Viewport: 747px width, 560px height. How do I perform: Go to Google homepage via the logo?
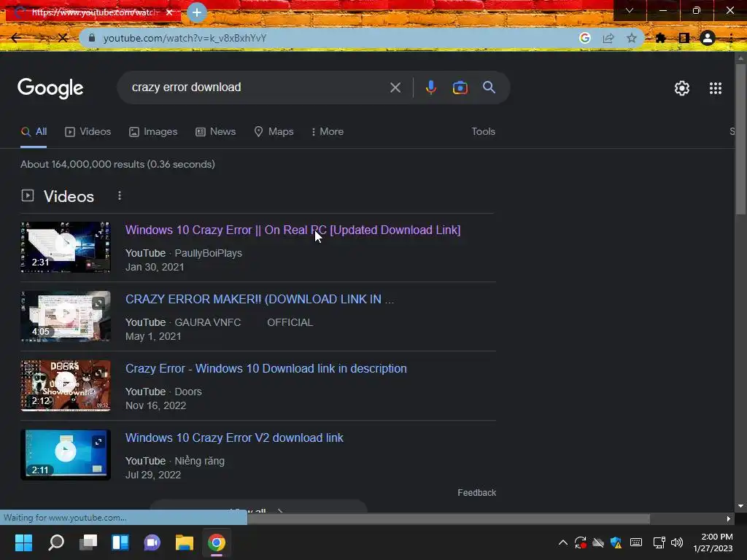(x=50, y=88)
